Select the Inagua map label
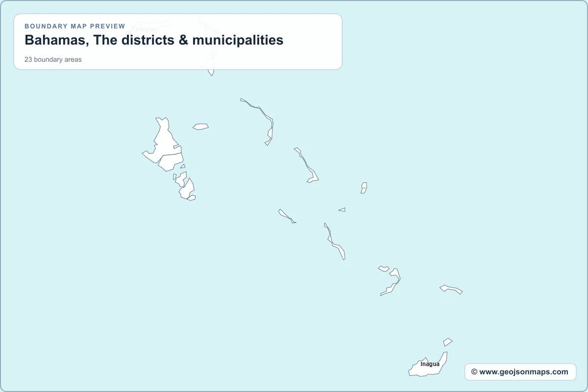 pyautogui.click(x=430, y=364)
